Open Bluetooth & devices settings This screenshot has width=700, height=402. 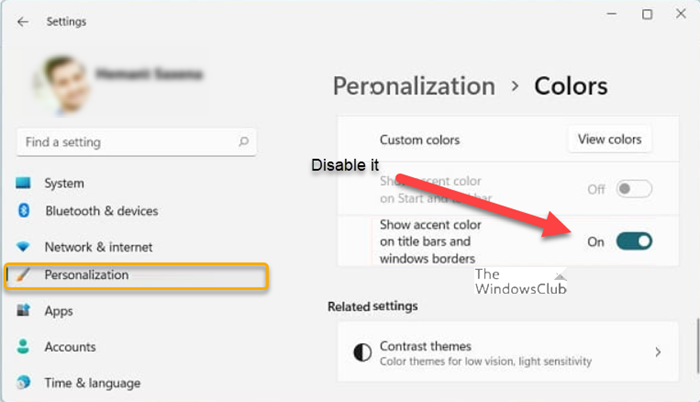(101, 211)
